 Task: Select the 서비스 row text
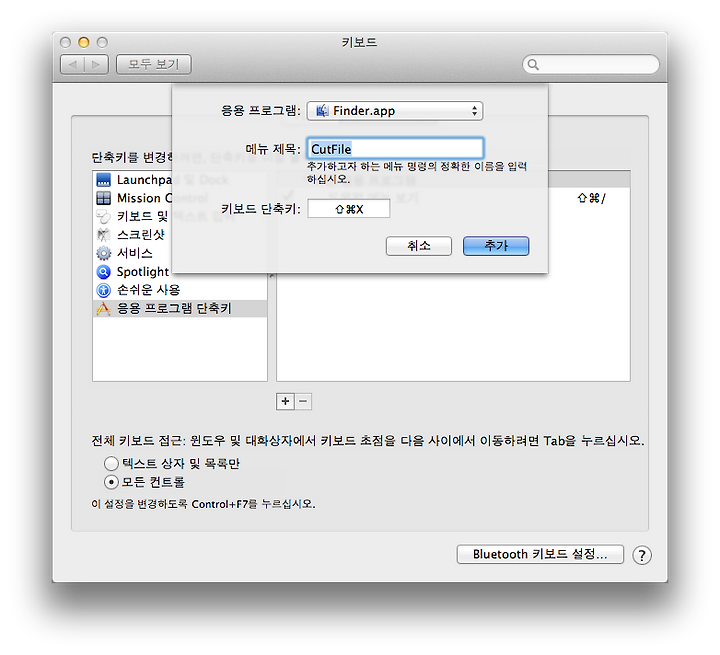pos(135,253)
